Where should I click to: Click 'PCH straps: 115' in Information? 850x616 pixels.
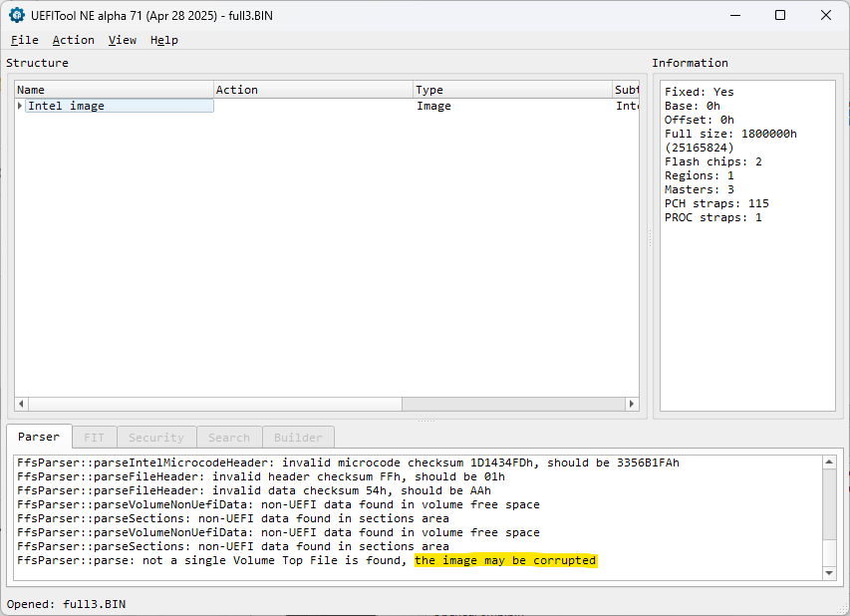(x=716, y=203)
